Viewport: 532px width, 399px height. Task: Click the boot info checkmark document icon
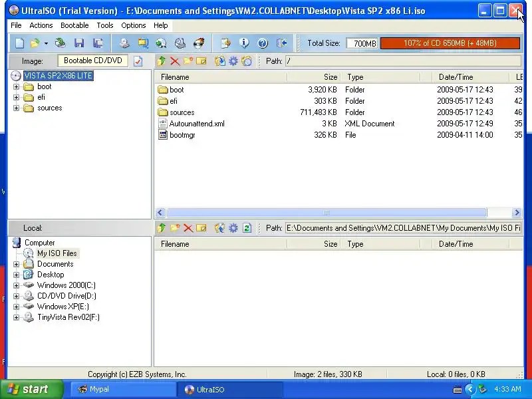[x=138, y=61]
